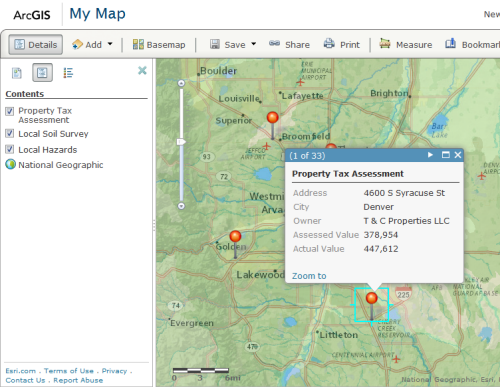
Task: Open the Measure tool
Action: pos(406,44)
